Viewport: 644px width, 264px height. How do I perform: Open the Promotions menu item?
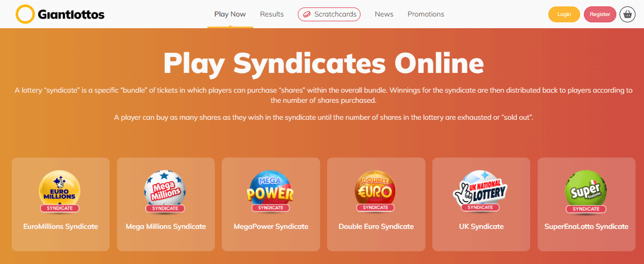426,14
